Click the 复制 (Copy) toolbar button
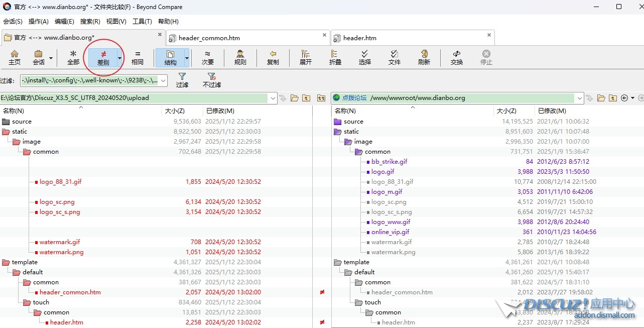Screen dimensions: 644x328 [x=273, y=57]
